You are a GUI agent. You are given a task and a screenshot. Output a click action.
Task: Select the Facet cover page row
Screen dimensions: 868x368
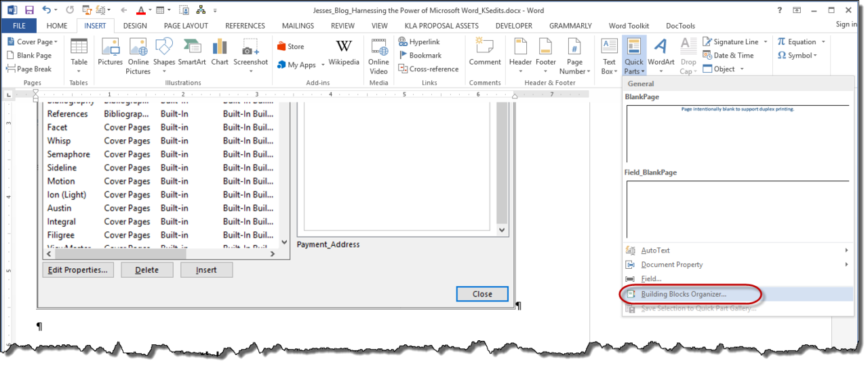click(x=161, y=127)
